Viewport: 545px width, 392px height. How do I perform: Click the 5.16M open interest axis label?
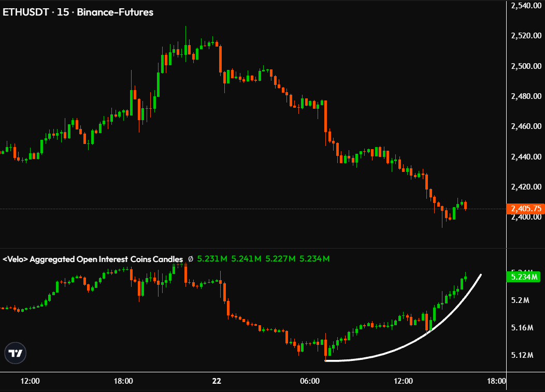(x=522, y=328)
